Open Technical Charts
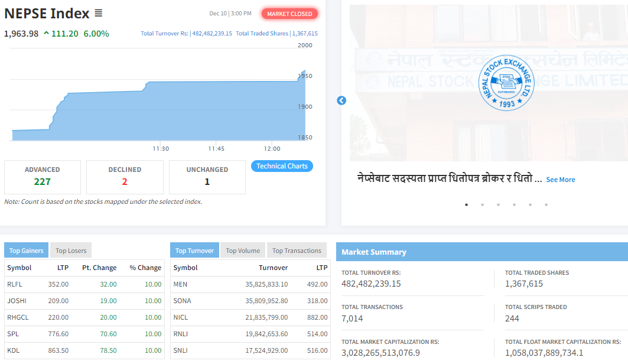Viewport: 628px width, 364px height. coord(282,166)
